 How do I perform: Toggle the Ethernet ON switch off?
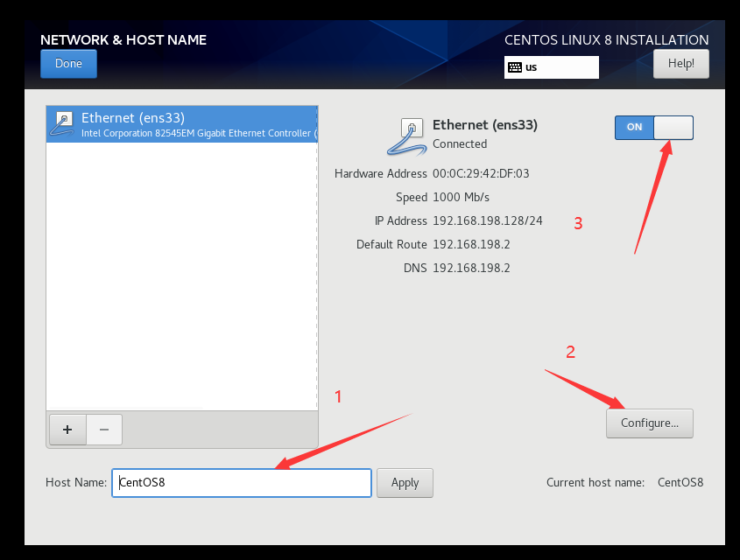[x=653, y=127]
